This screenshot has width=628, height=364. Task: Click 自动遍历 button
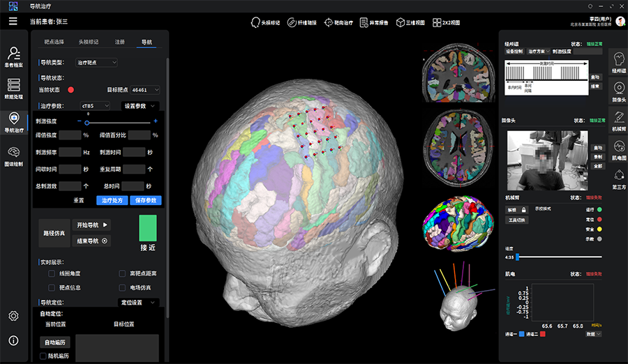pos(55,342)
